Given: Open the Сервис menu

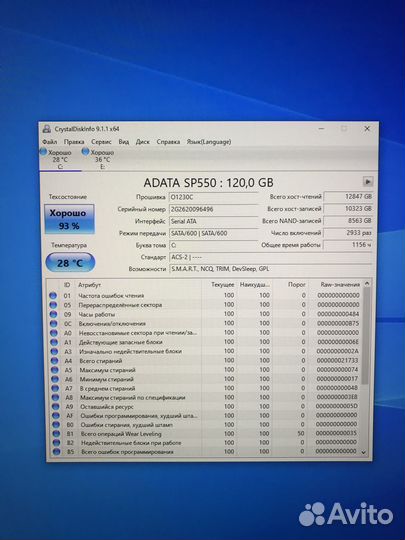Looking at the screenshot, I should tap(101, 142).
